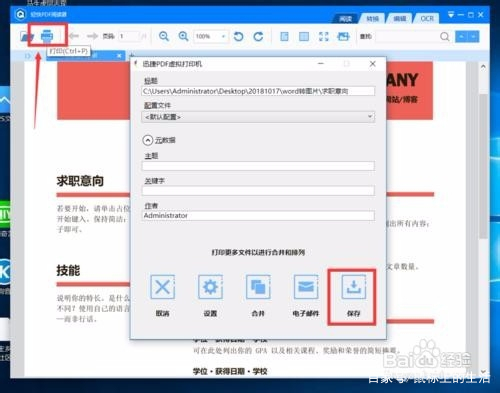Select single page view icon

(x=284, y=36)
